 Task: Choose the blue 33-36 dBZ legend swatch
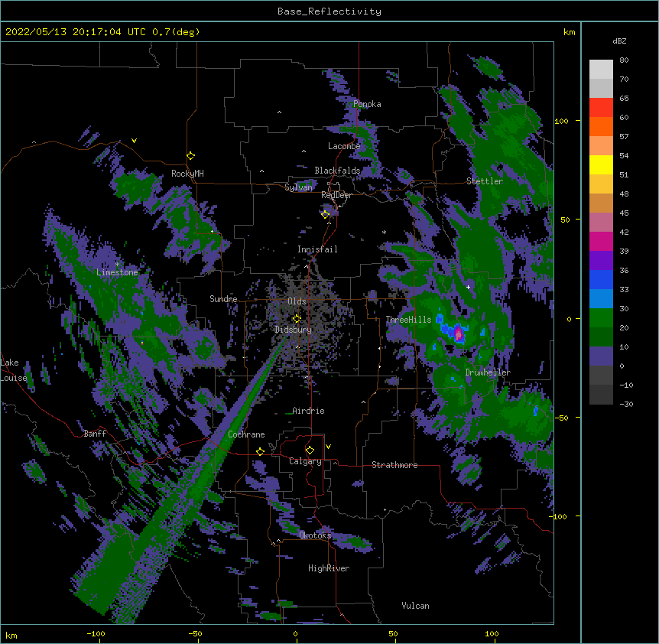(x=601, y=279)
